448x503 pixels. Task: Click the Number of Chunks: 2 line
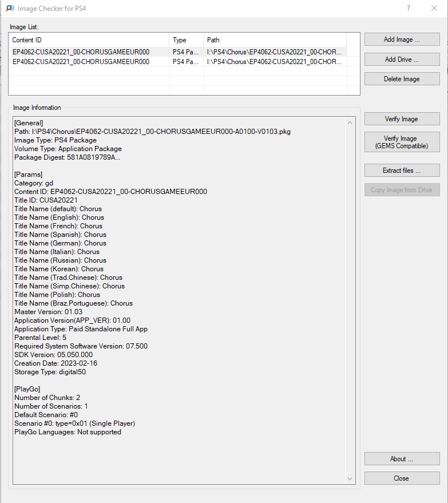47,398
